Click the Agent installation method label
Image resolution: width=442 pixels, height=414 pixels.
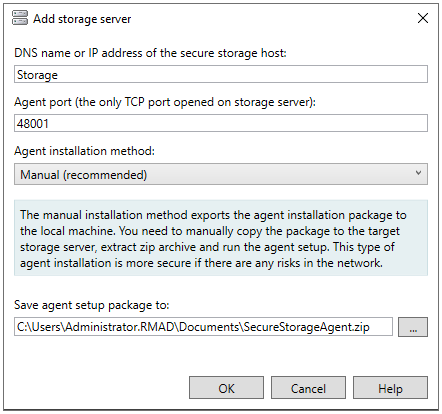point(84,151)
